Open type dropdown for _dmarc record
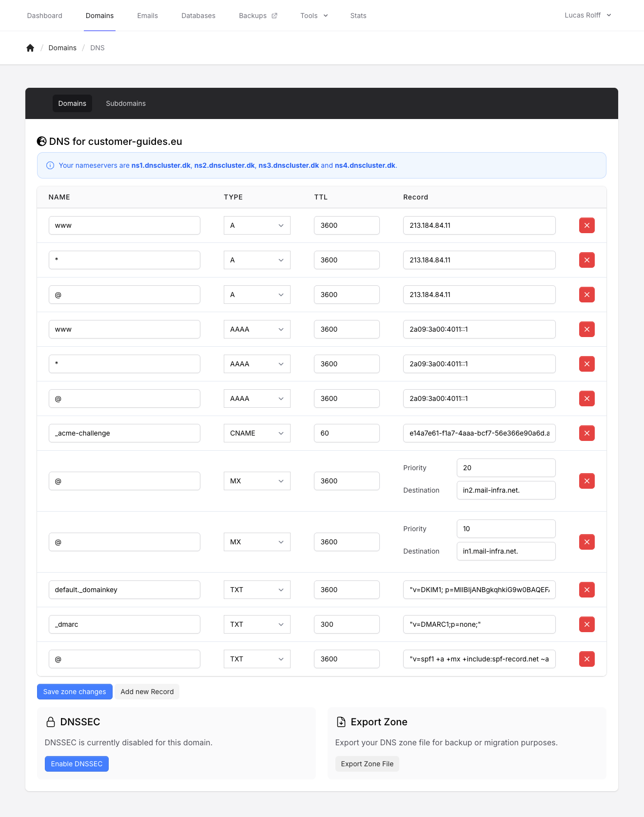Image resolution: width=644 pixels, height=817 pixels. [257, 624]
